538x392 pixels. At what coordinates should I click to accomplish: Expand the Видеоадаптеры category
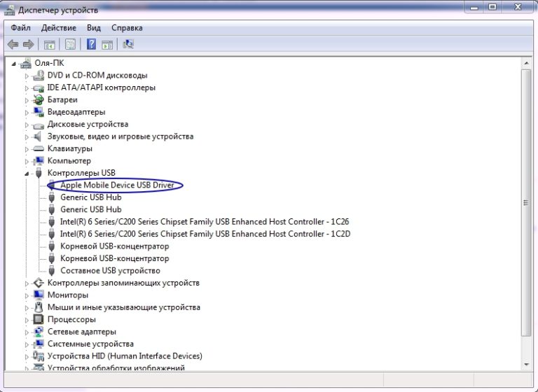27,112
